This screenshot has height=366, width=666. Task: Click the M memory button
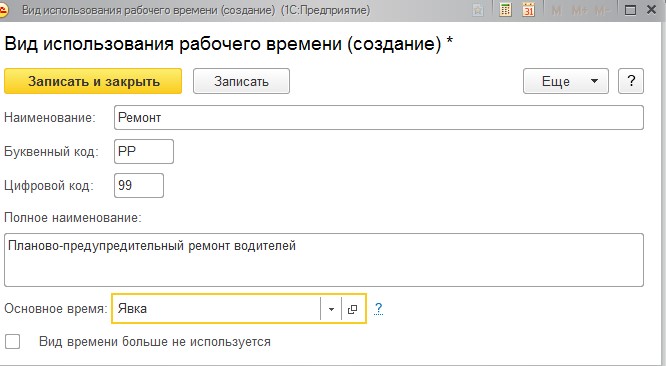[x=556, y=10]
